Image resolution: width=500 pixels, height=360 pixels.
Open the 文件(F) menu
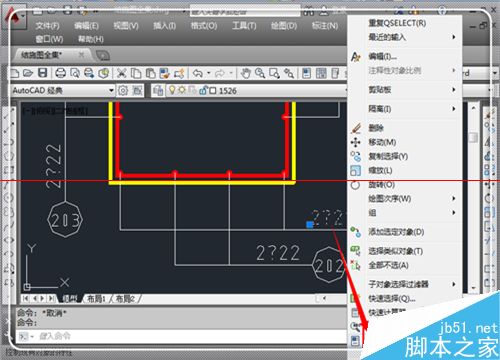[x=47, y=26]
